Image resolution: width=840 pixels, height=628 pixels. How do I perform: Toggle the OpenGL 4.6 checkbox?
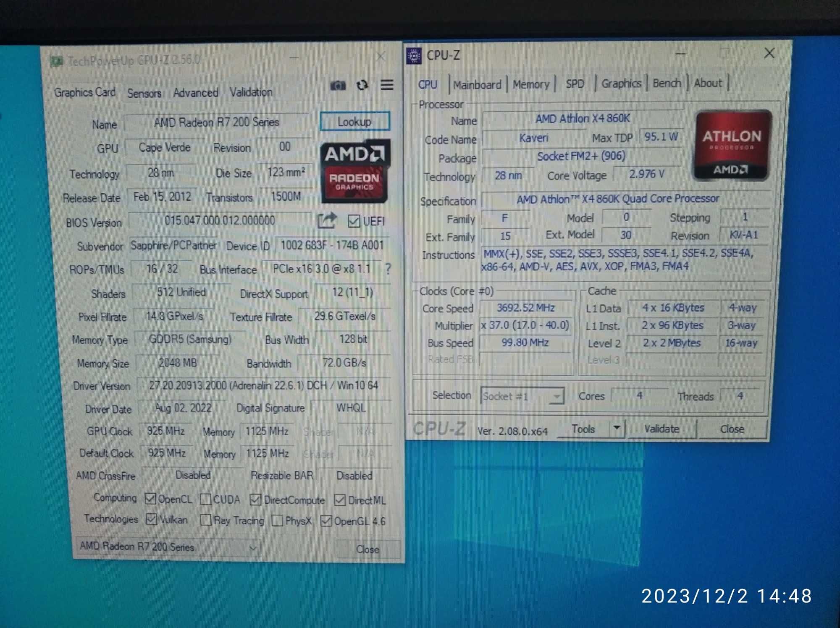pos(325,521)
